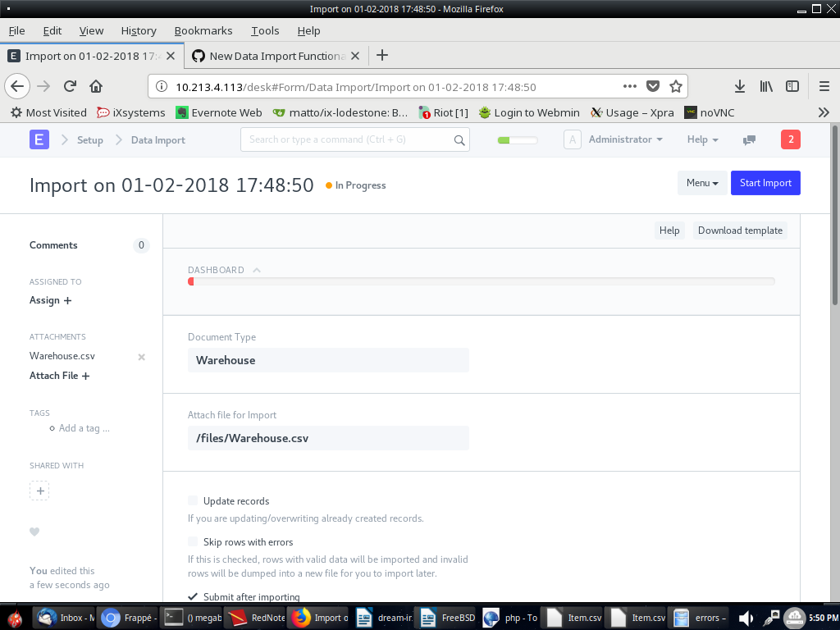Switch to the New Data Import Function tab

(x=271, y=56)
